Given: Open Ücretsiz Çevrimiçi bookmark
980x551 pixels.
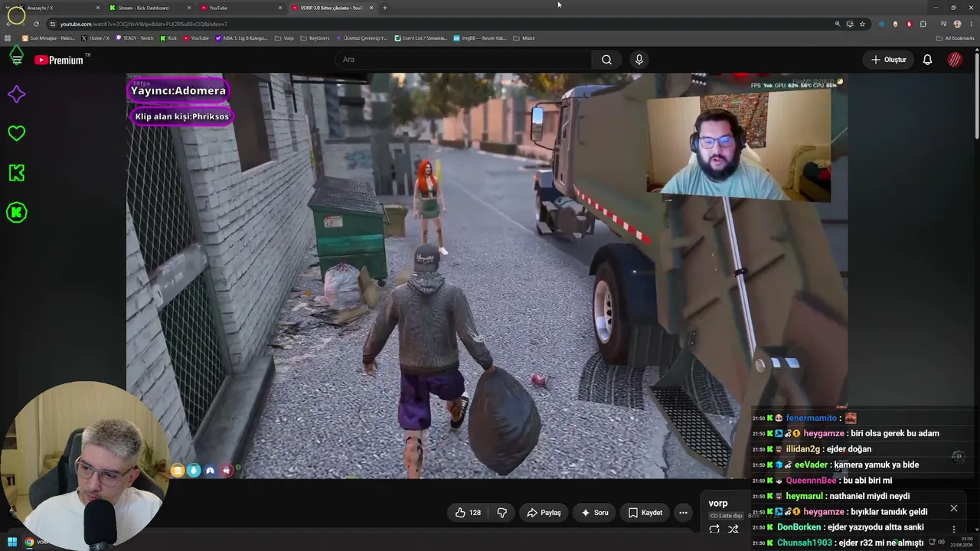Looking at the screenshot, I should (x=361, y=38).
